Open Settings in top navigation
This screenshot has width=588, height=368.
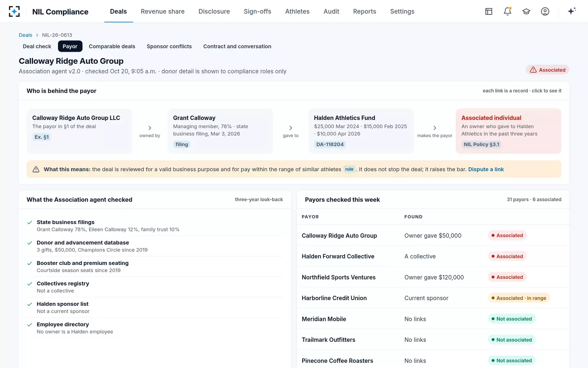(402, 11)
